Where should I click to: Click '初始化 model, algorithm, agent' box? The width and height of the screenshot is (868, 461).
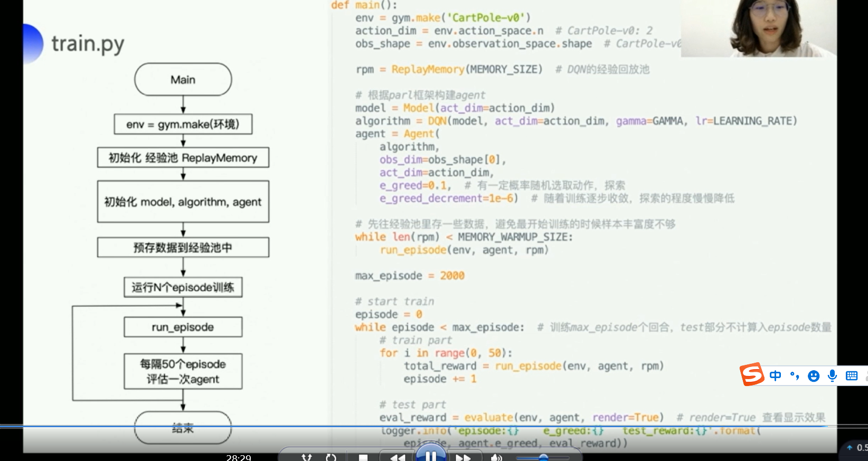183,201
